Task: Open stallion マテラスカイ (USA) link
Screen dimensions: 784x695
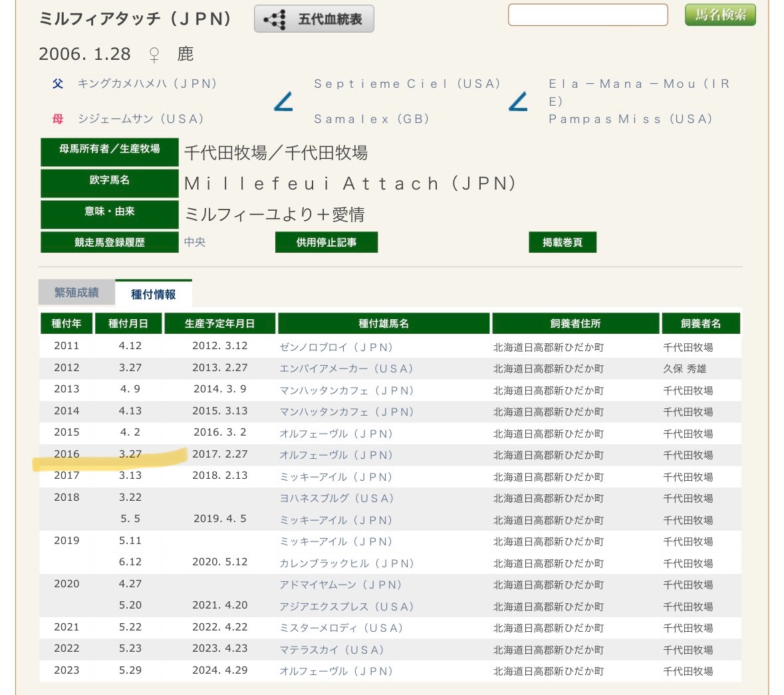Action: (x=331, y=650)
